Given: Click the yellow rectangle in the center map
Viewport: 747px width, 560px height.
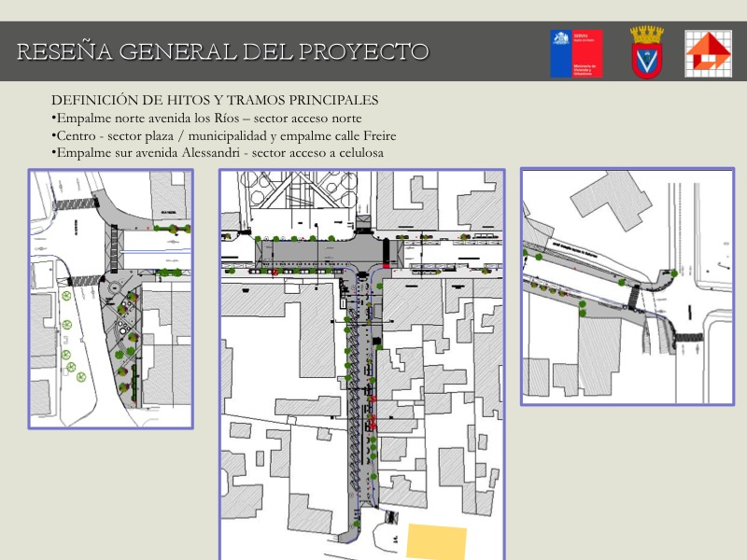Looking at the screenshot, I should (x=436, y=543).
